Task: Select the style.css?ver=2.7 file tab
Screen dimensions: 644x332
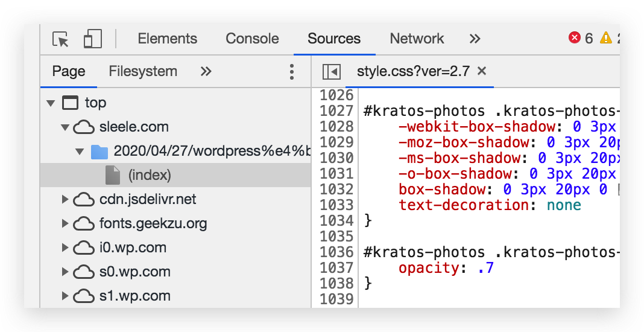Action: (x=413, y=72)
